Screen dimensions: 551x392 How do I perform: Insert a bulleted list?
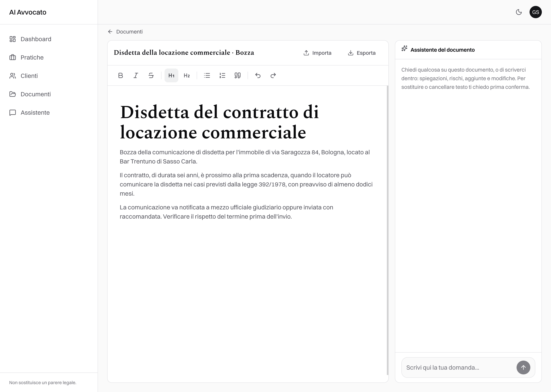pos(207,76)
